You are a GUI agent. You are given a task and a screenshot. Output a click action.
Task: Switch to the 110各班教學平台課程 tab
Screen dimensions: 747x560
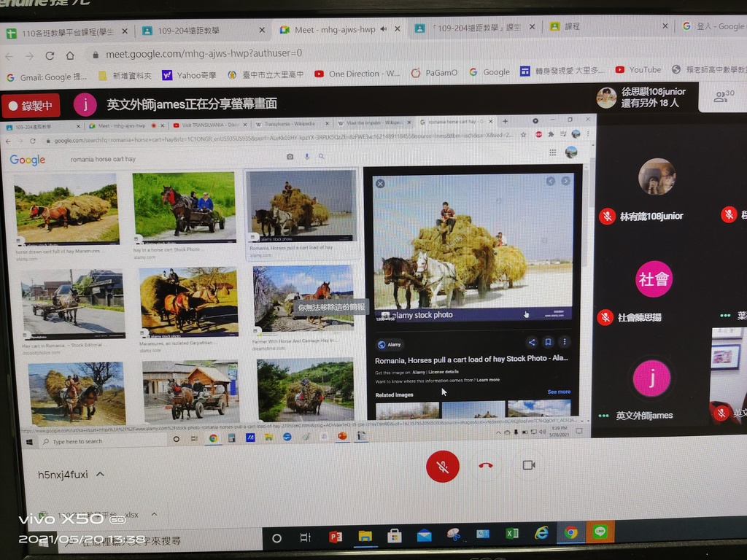coord(66,32)
